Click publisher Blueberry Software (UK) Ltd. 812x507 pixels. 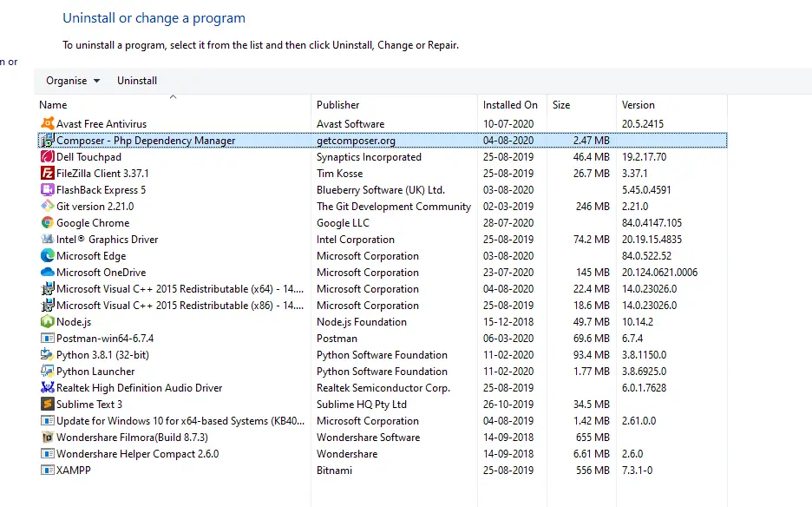pos(381,190)
